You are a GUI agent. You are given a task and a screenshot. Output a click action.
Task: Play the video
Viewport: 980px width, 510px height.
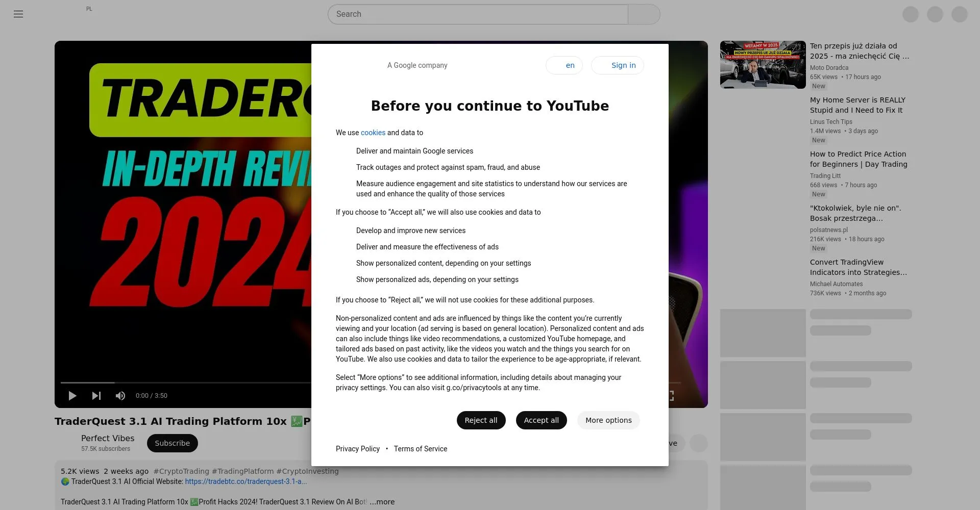(72, 396)
